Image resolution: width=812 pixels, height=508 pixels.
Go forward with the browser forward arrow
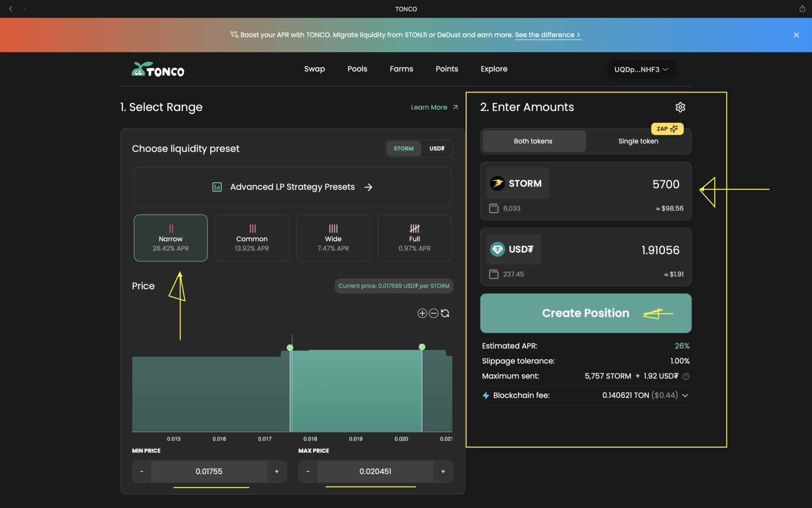(x=24, y=9)
